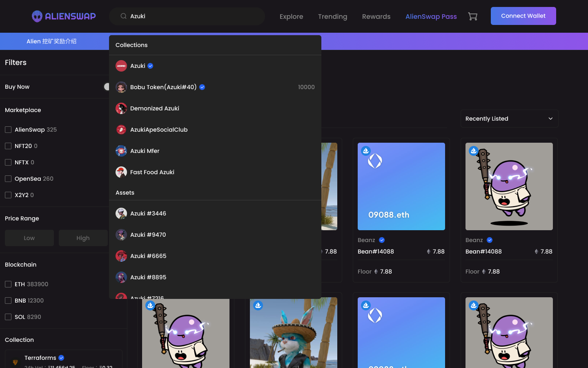Open top-right Bean#14088 purple bean thumbnail
588x368 pixels.
tap(509, 186)
